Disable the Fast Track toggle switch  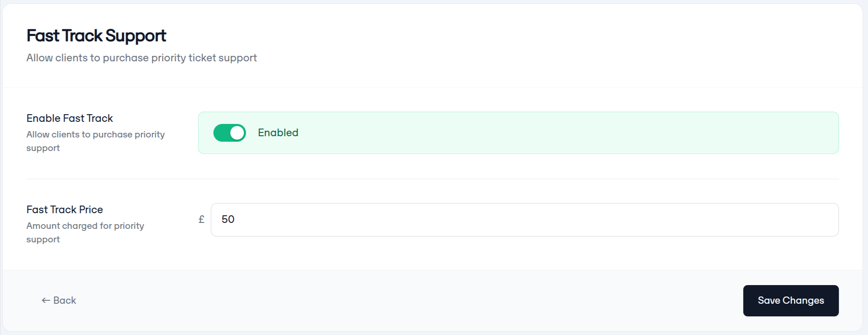229,133
